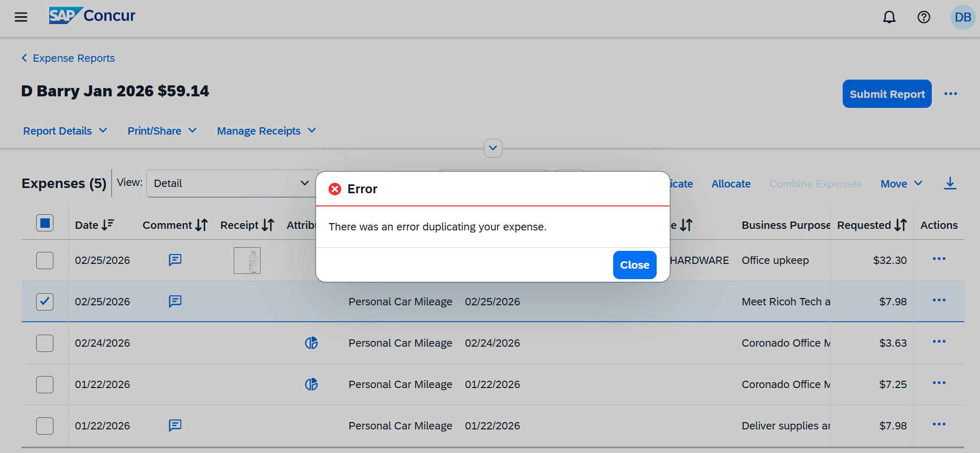Viewport: 980px width, 453px height.
Task: Open actions menu for the Meet Ricoh Tech row
Action: tap(939, 300)
